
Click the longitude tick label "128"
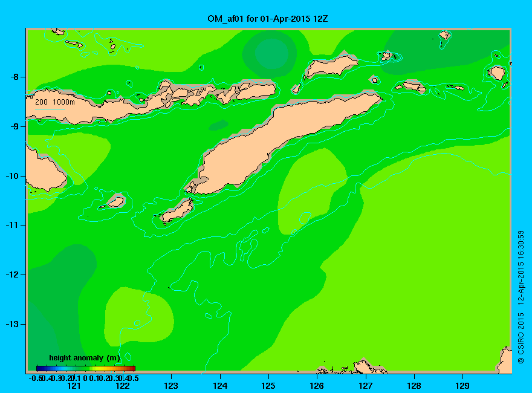coord(414,386)
